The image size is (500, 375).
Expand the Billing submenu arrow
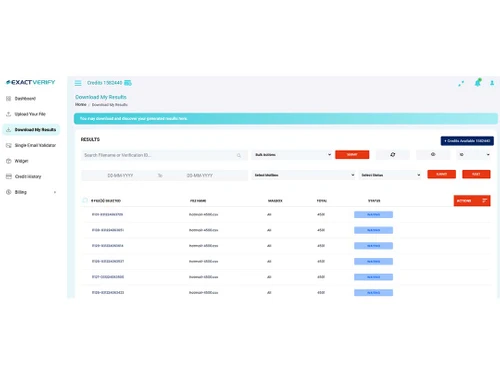pyautogui.click(x=55, y=192)
